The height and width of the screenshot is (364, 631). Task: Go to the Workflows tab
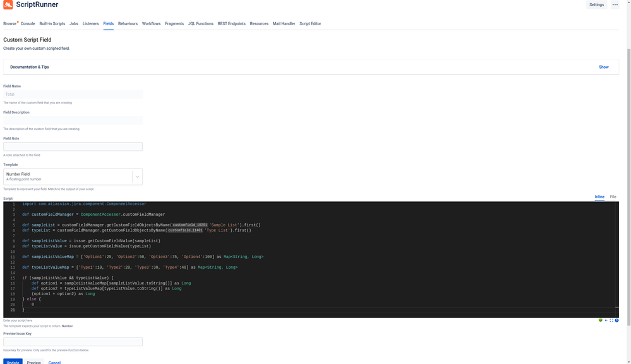click(152, 24)
